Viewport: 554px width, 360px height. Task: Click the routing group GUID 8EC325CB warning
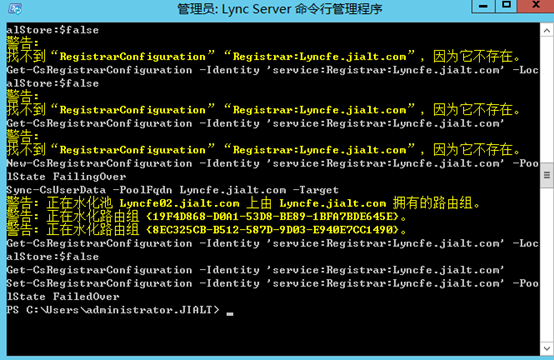tap(207, 230)
